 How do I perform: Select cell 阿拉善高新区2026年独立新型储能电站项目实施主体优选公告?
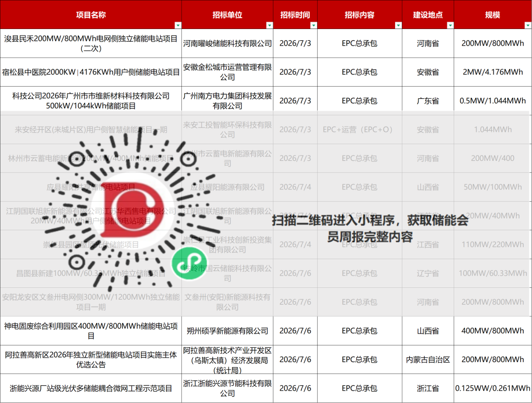(91, 360)
